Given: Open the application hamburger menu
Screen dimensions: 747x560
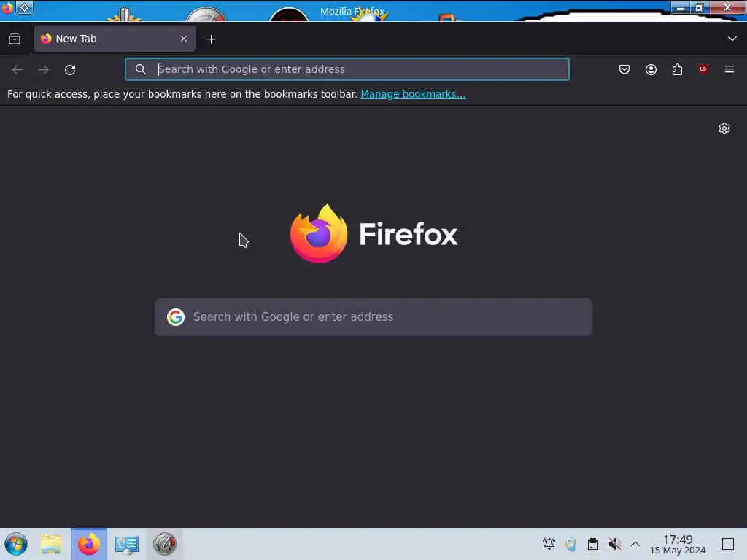Looking at the screenshot, I should tap(729, 69).
